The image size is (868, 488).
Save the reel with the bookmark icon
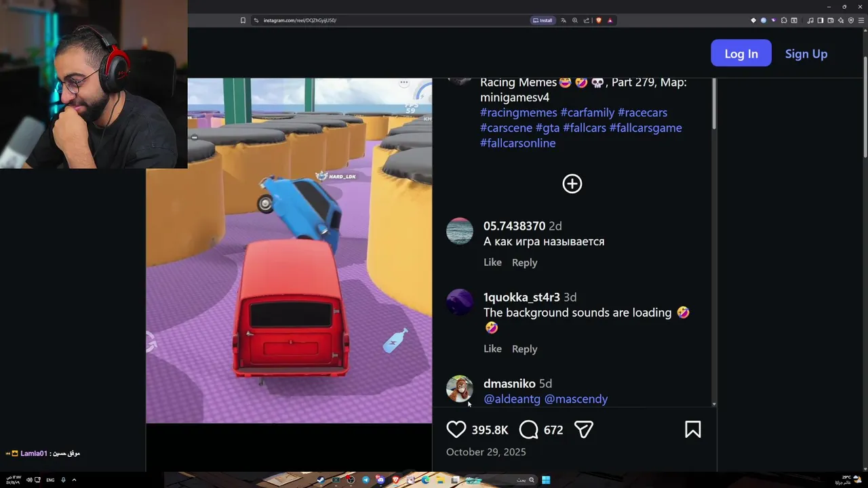pyautogui.click(x=693, y=430)
